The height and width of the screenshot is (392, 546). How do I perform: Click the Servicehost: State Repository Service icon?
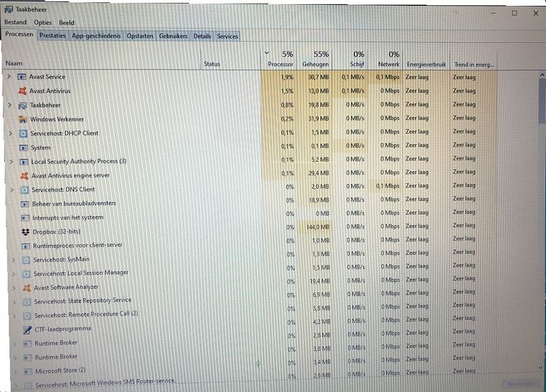(27, 302)
